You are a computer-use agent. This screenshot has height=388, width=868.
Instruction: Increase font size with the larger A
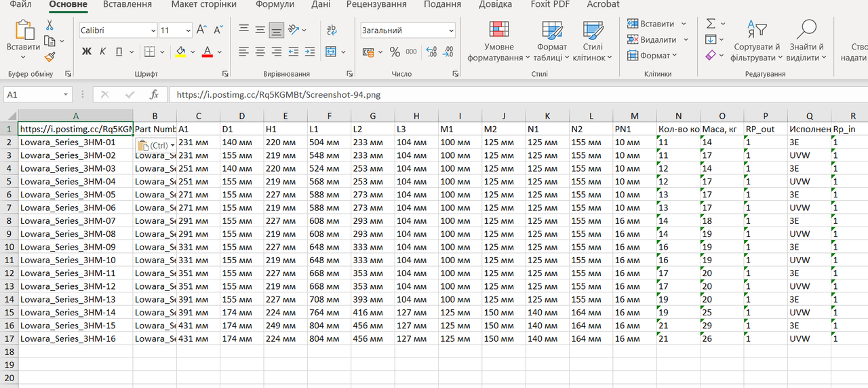click(201, 30)
